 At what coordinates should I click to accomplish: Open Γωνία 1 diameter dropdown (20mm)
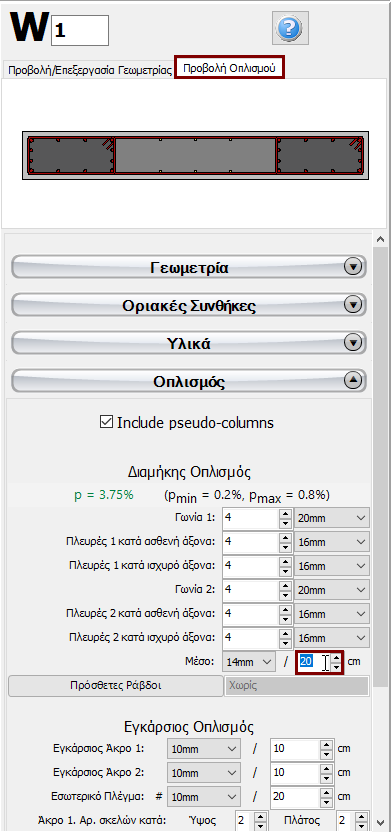332,518
